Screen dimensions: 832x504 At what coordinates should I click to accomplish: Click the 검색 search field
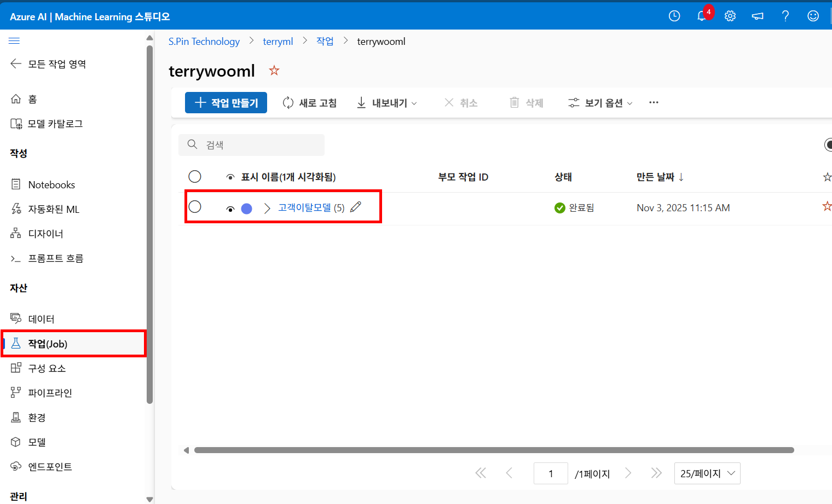252,144
